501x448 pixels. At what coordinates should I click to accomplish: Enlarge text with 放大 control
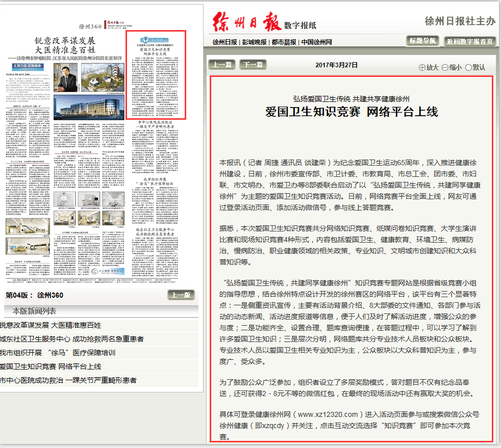[x=429, y=67]
